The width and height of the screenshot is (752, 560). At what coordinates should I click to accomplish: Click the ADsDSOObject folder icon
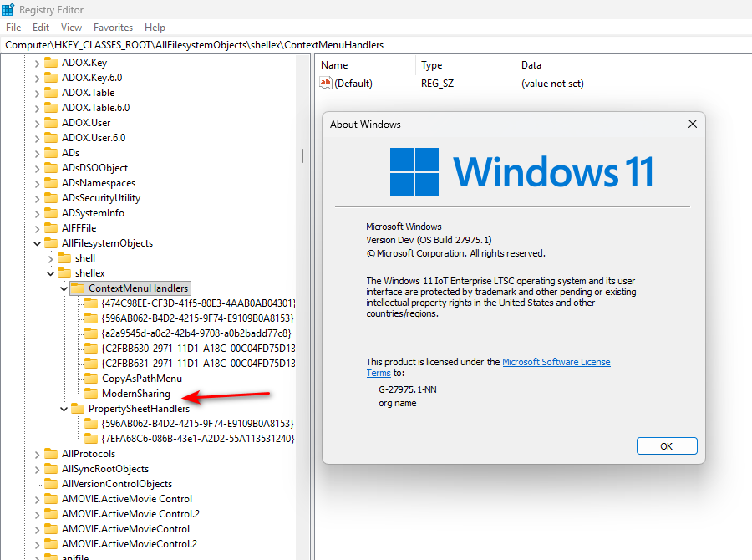[50, 168]
